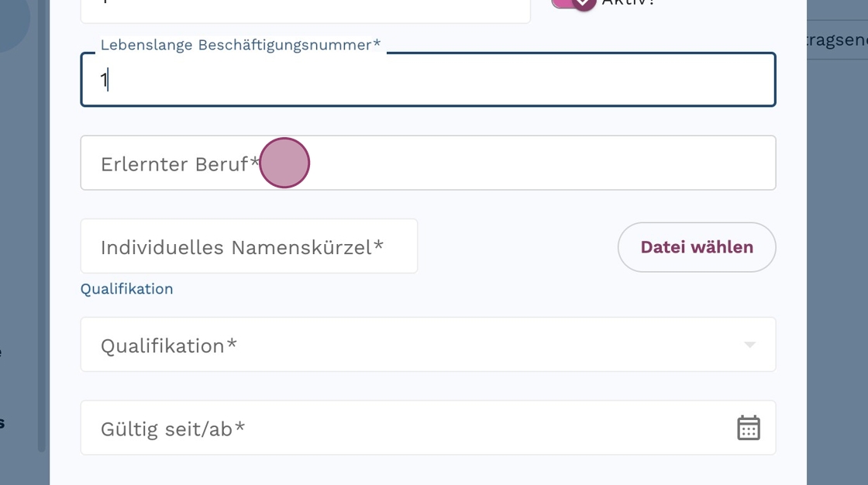This screenshot has height=485, width=868.
Task: Open the bold sidebar entry ending in s
Action: click(2, 423)
